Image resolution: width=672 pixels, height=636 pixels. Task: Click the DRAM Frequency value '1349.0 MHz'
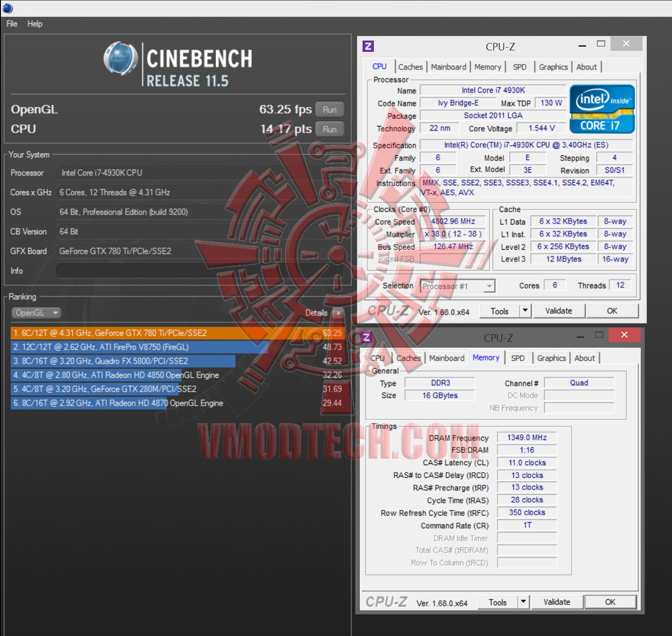[x=527, y=437]
